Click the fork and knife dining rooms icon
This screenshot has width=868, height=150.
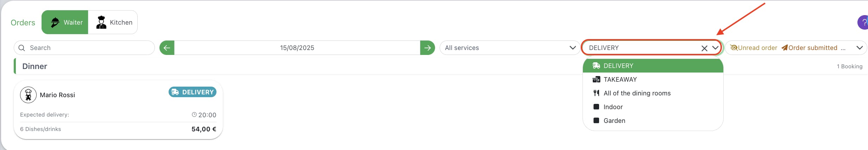click(x=596, y=93)
